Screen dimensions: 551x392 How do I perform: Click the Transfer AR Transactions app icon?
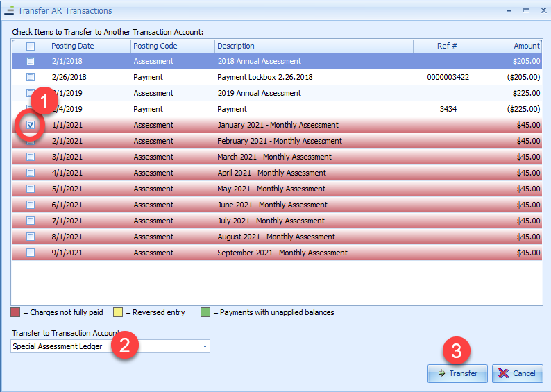pyautogui.click(x=10, y=11)
